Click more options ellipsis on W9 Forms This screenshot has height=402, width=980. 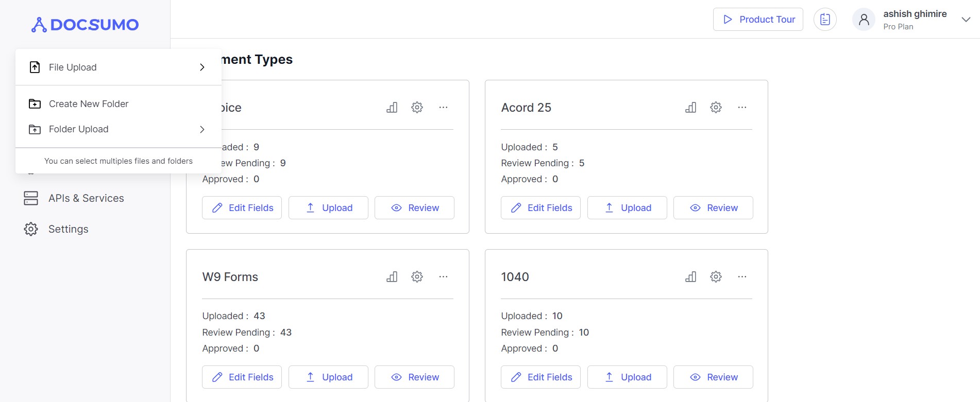click(443, 277)
